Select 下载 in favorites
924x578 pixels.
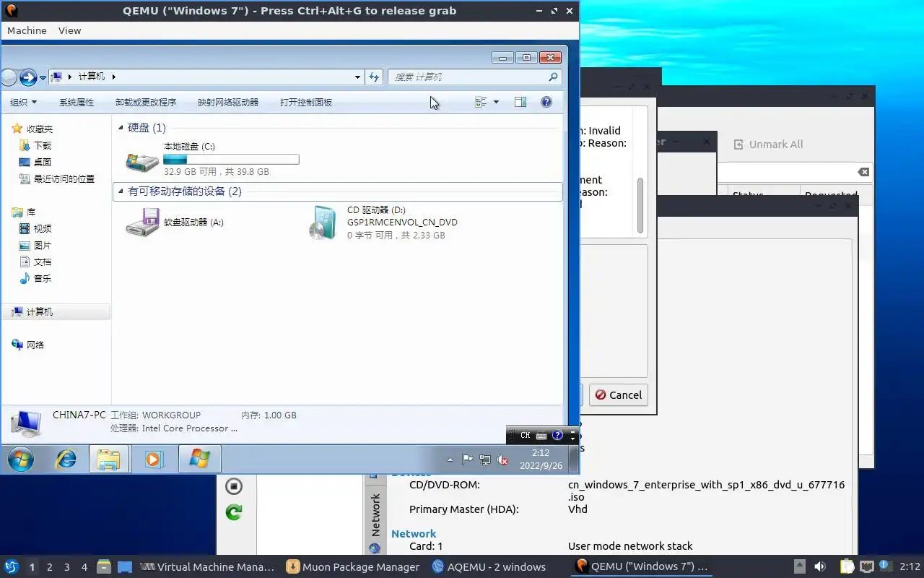(x=43, y=146)
